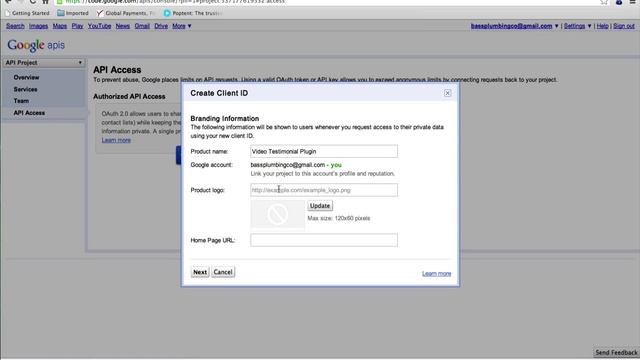Open the Search link in top bar
The image size is (640, 360).
point(15,26)
